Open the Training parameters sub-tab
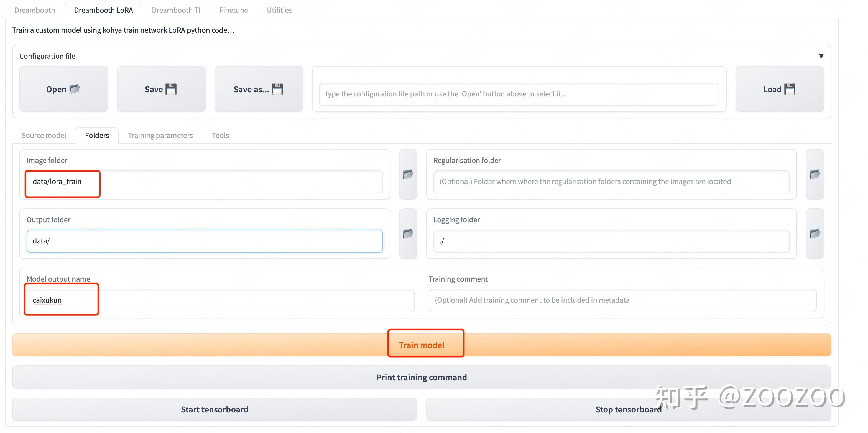868x433 pixels. pyautogui.click(x=160, y=136)
